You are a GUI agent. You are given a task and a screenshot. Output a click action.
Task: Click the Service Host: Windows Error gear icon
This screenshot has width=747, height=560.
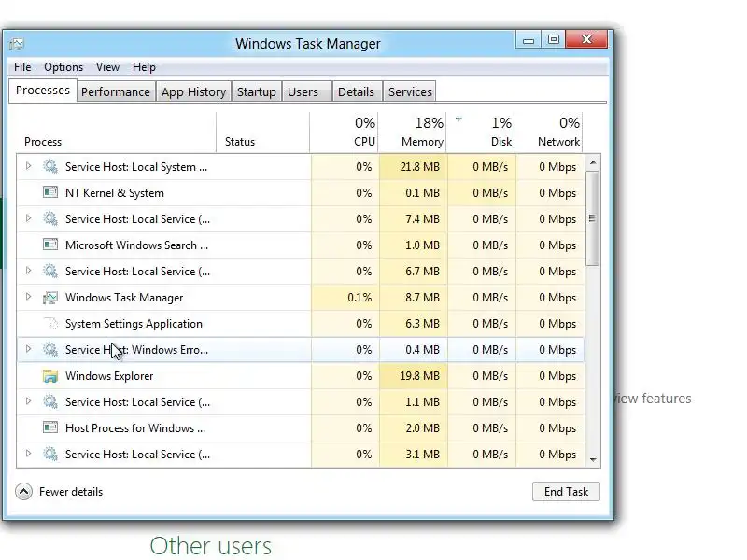click(x=50, y=349)
